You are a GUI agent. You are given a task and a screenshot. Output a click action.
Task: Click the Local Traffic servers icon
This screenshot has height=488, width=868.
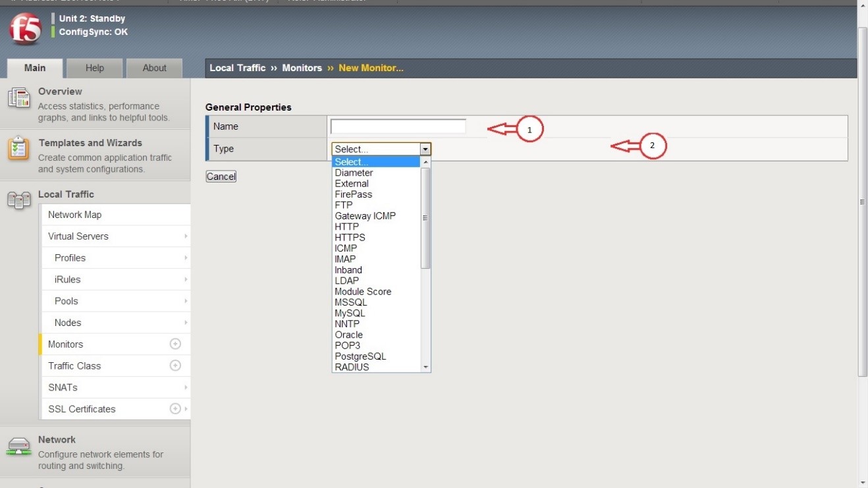(18, 200)
